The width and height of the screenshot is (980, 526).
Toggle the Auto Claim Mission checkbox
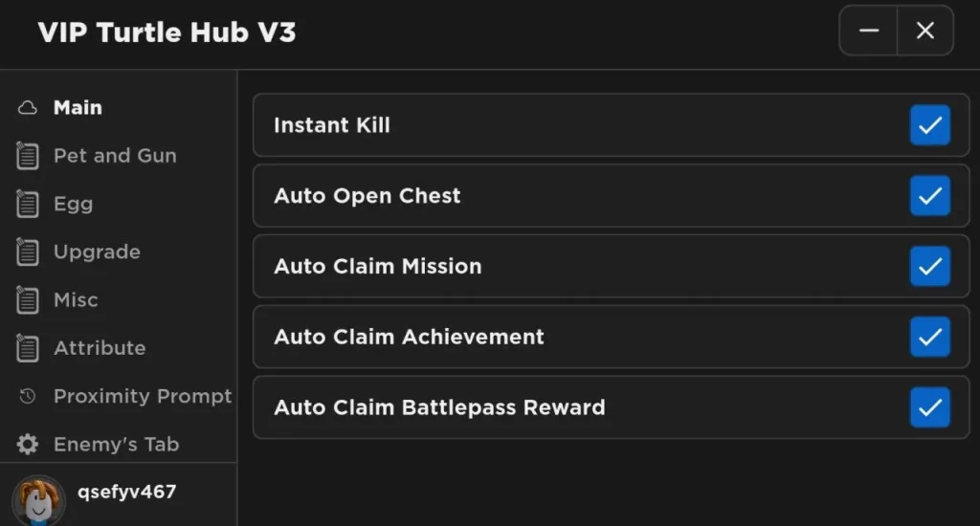[x=929, y=267]
